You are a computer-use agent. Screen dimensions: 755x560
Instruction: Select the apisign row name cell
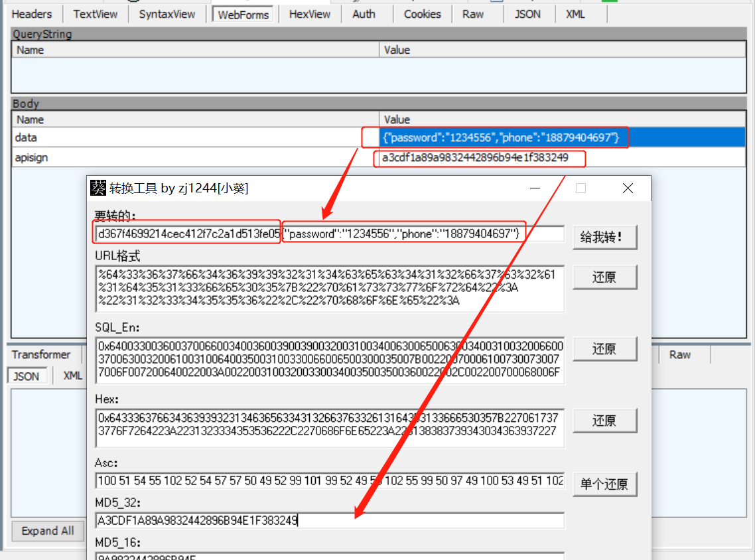click(195, 157)
